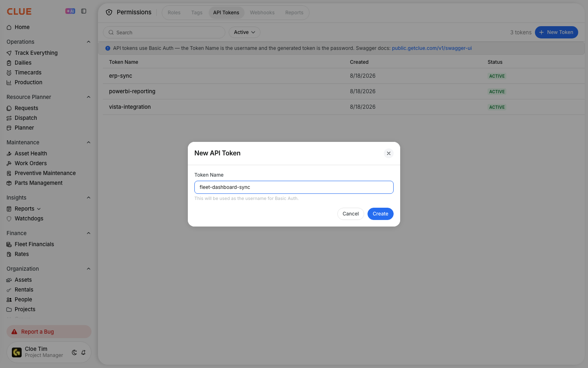
Task: Open the Webhooks tab
Action: point(262,13)
